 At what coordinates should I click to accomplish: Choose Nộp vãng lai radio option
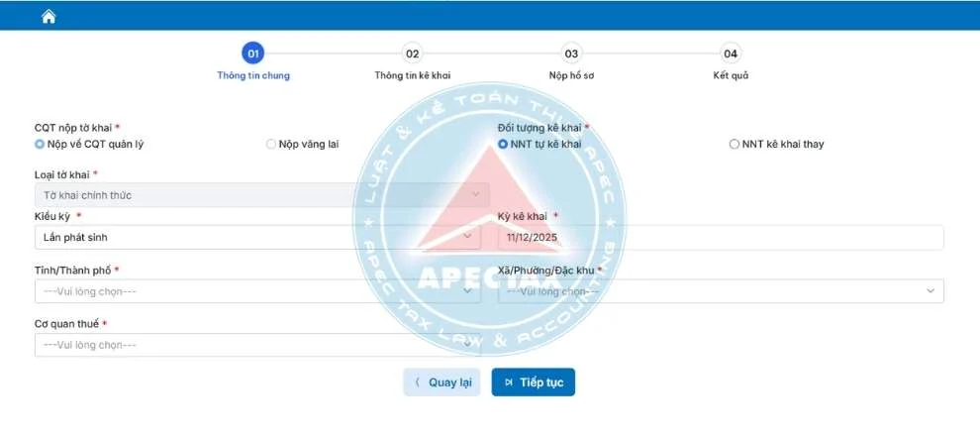point(270,145)
